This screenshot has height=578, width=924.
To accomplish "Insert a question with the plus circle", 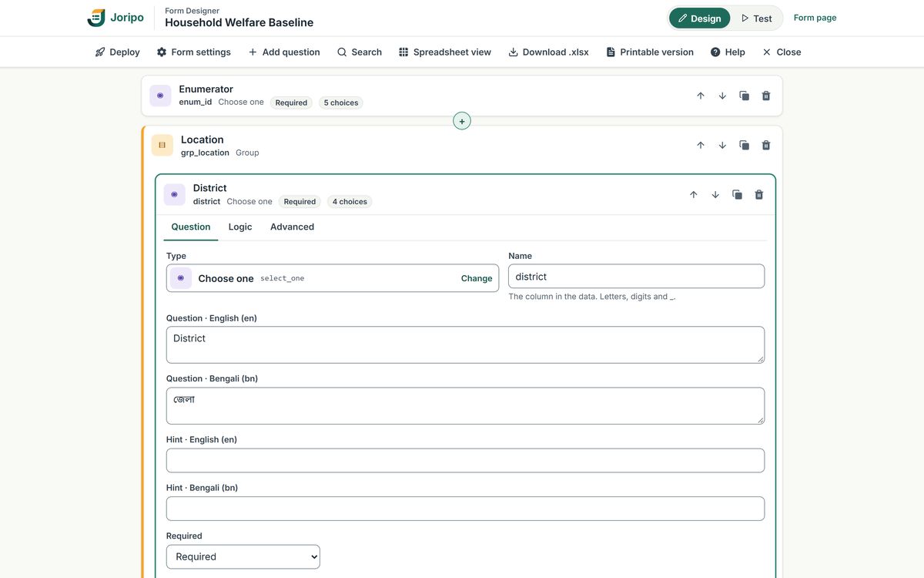I will 462,121.
